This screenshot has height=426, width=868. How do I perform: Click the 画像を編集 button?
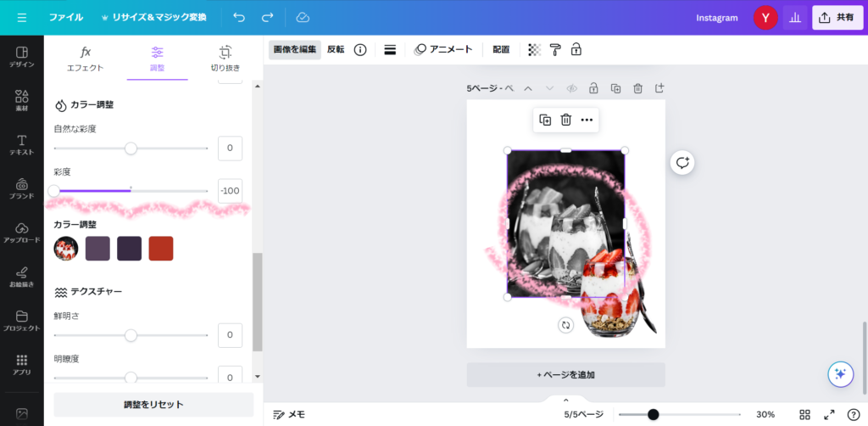pyautogui.click(x=294, y=49)
